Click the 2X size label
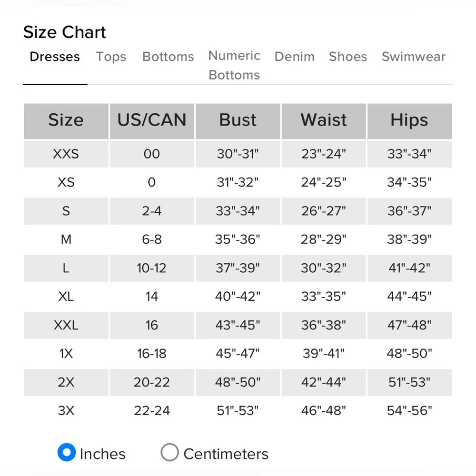Screen dimensions: 476x476 click(66, 382)
